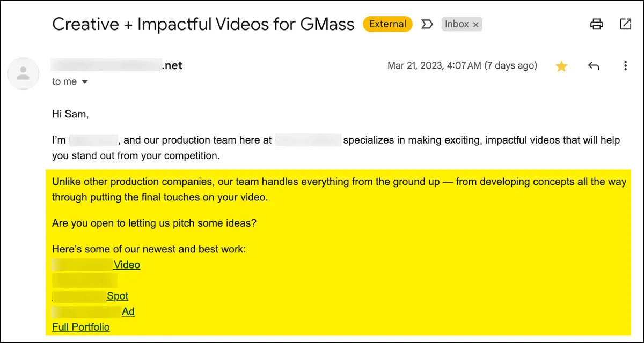Reply using the arrow icon
Image resolution: width=644 pixels, height=343 pixels.
pyautogui.click(x=593, y=66)
